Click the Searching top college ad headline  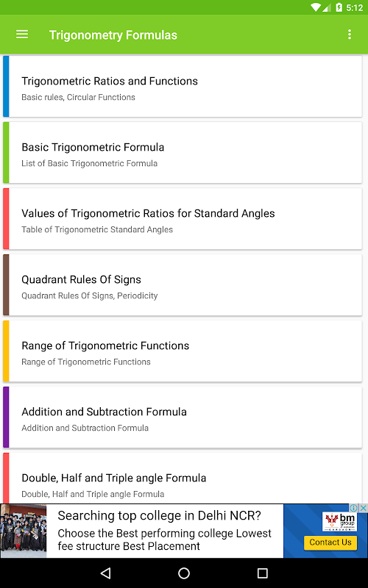pos(159,516)
